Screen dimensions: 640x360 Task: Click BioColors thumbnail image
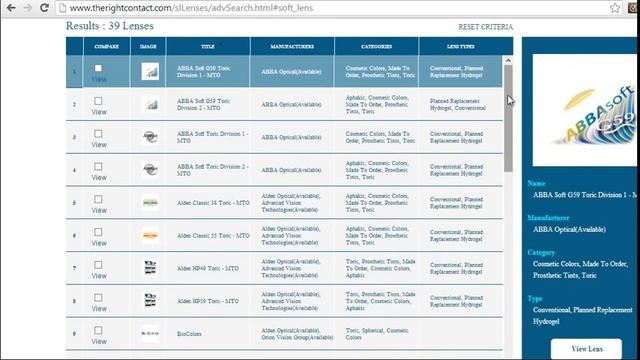[150, 333]
